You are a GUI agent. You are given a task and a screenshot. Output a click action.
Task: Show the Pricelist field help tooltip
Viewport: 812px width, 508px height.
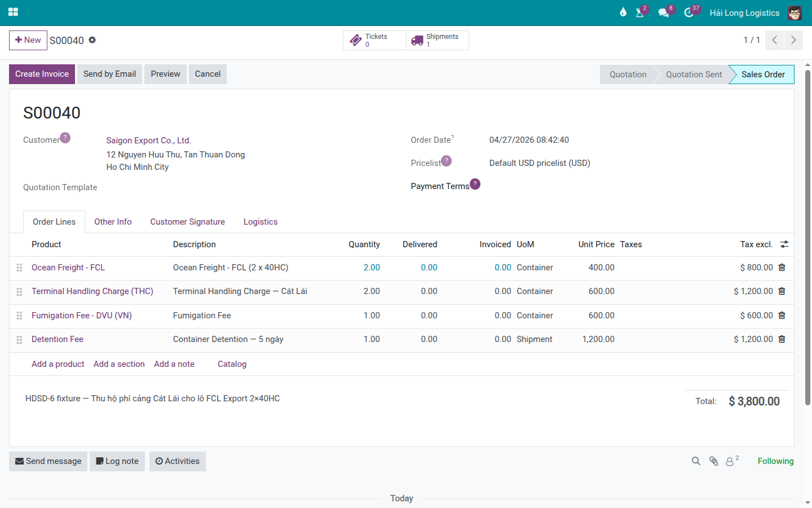[x=447, y=161]
